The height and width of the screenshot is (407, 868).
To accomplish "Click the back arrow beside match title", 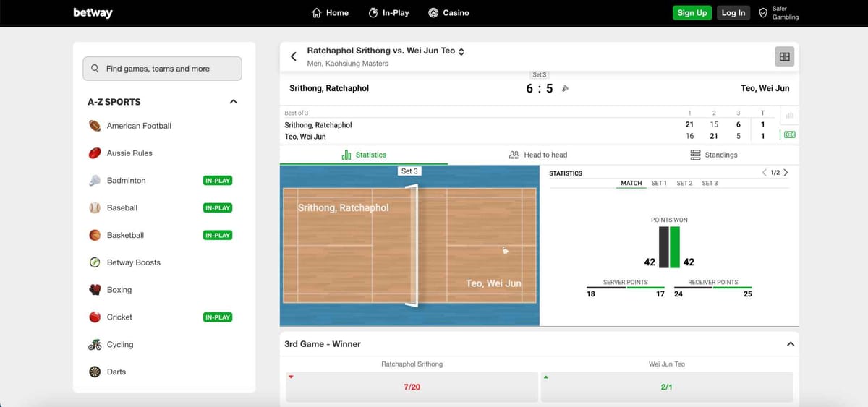I will coord(294,56).
